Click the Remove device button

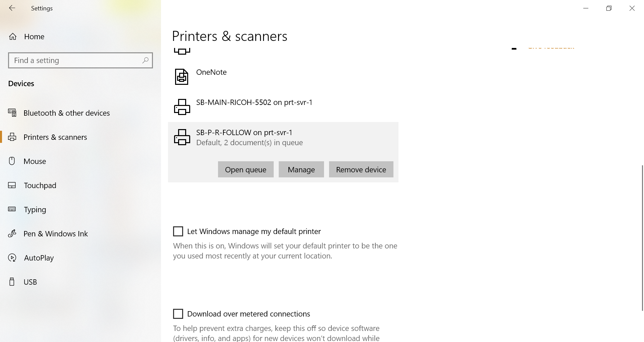[x=361, y=169]
